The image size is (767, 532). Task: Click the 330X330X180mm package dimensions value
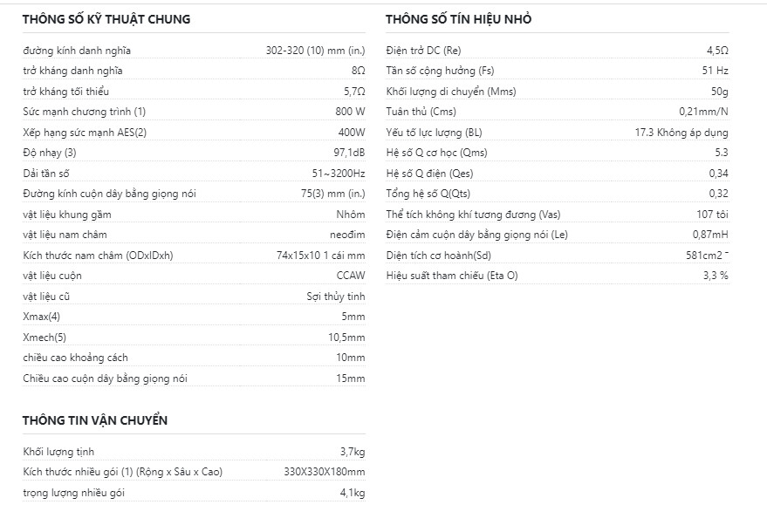[325, 472]
